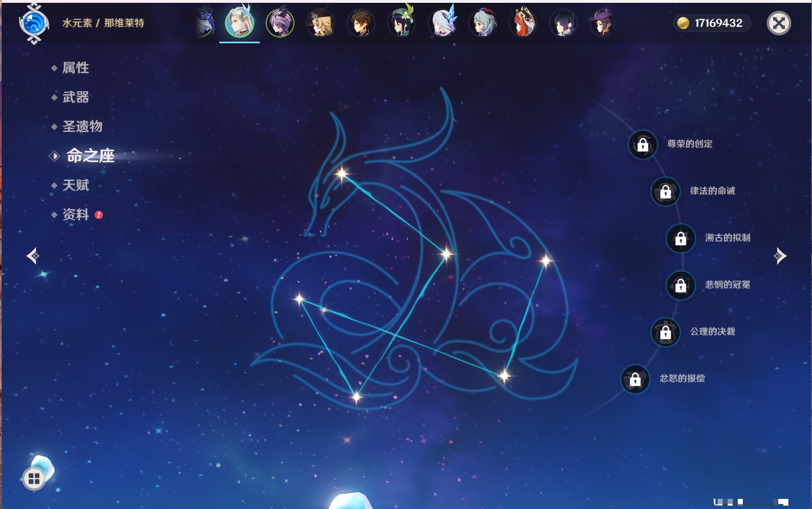This screenshot has width=812, height=509.
Task: Switch to blue-haired character with red horns
Action: pyautogui.click(x=483, y=23)
